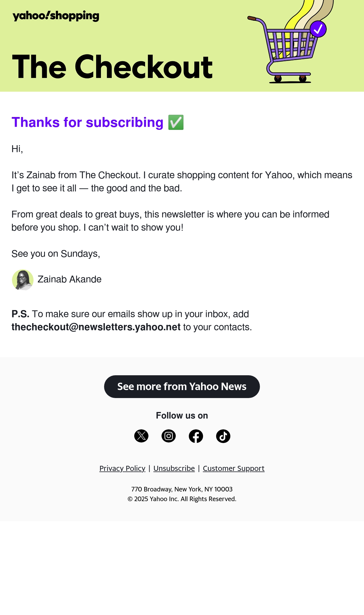Viewport: 364px width, 615px height.
Task: Open the Instagram social icon
Action: [169, 436]
